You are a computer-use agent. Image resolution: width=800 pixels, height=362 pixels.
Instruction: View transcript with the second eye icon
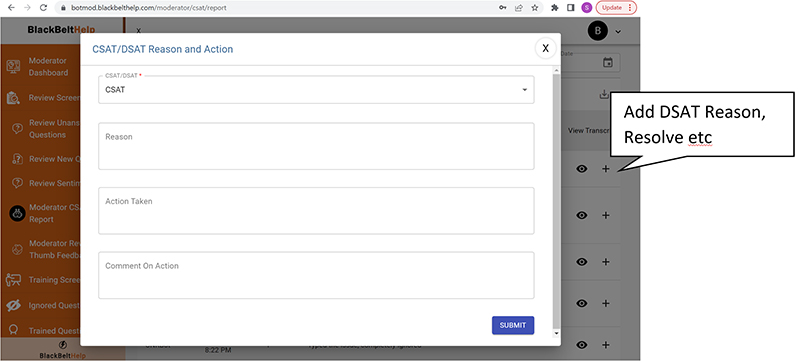582,215
